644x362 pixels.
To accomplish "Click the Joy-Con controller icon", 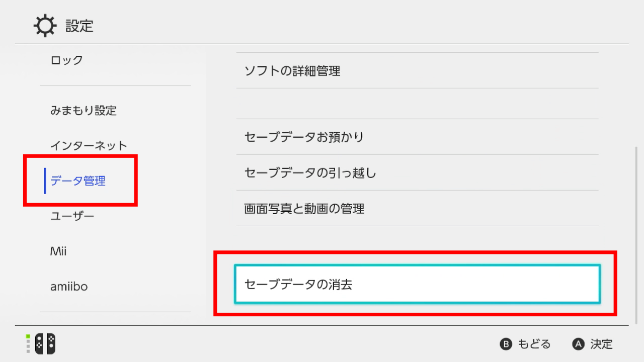I will (x=45, y=344).
